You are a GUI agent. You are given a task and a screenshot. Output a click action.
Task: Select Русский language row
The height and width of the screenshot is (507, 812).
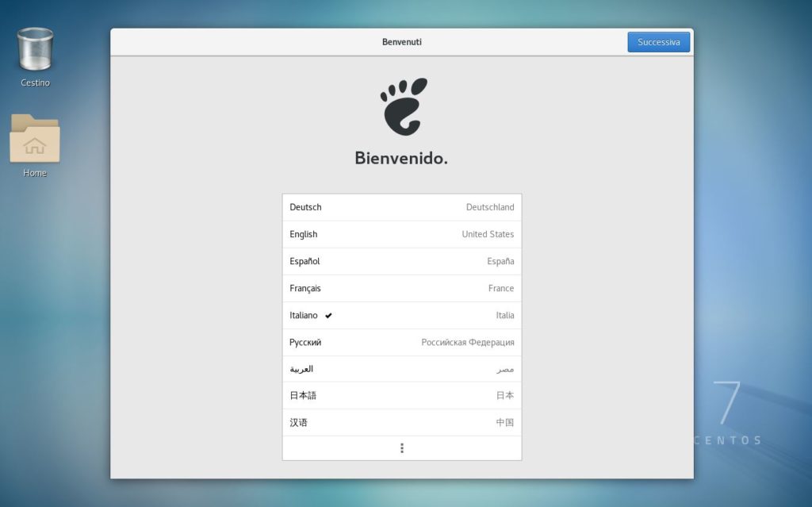(402, 342)
